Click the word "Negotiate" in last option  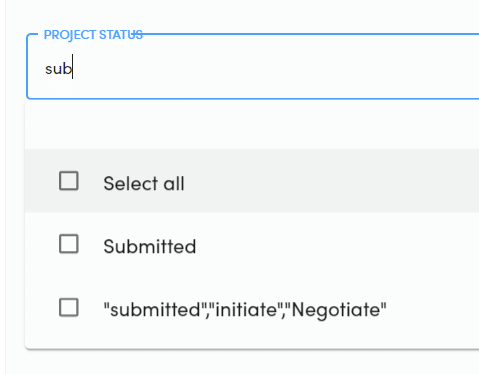(x=336, y=310)
